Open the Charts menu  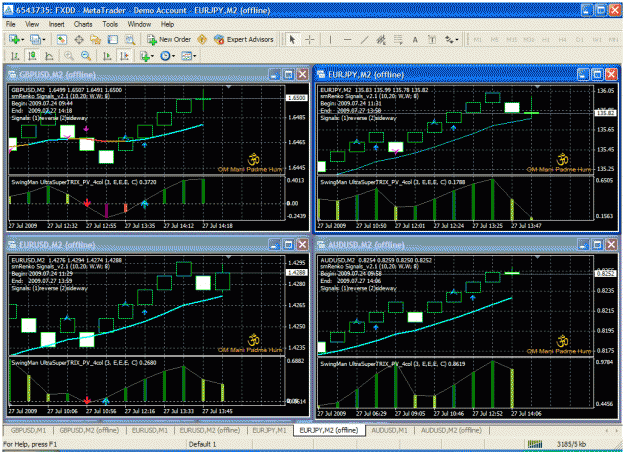coord(83,24)
